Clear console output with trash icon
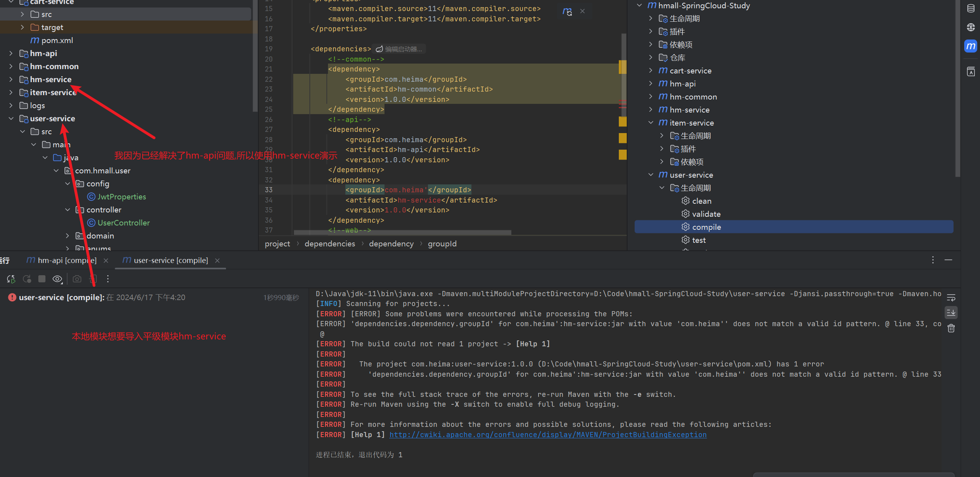The width and height of the screenshot is (980, 477). [x=951, y=328]
